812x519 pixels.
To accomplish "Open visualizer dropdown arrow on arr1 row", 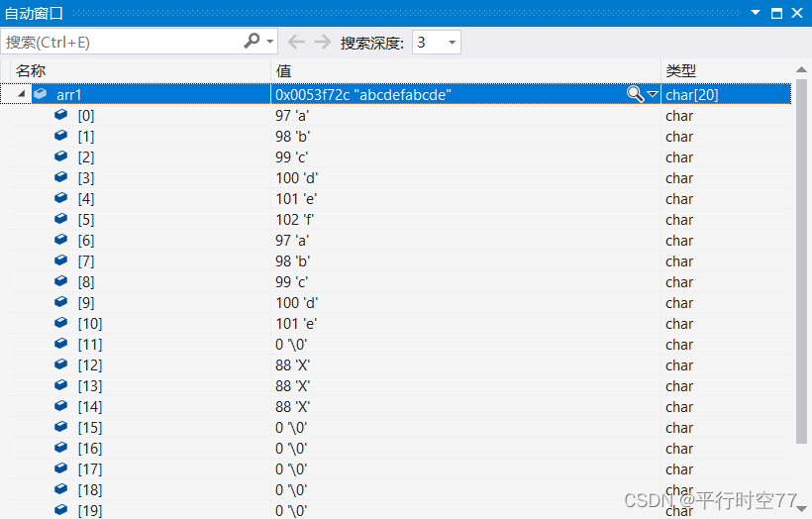I will [x=652, y=94].
